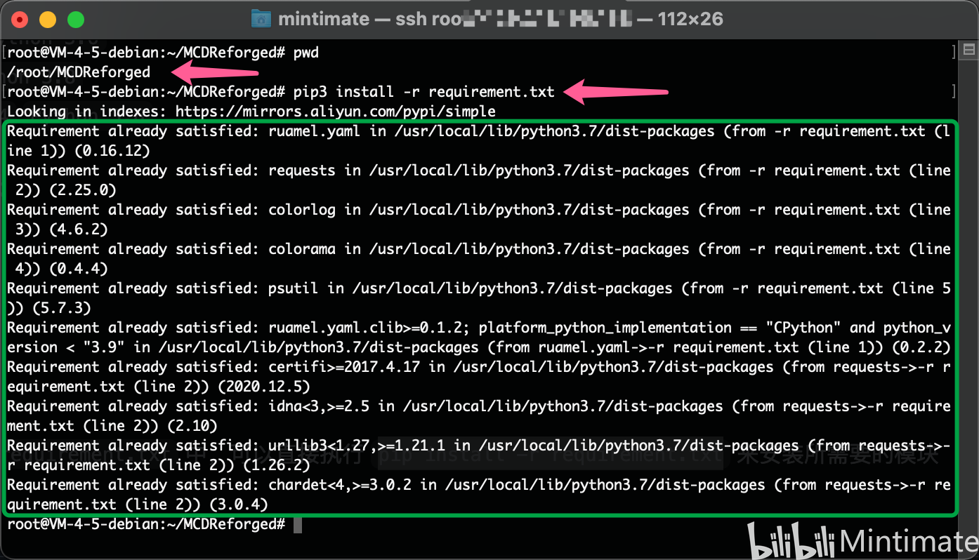Image resolution: width=979 pixels, height=560 pixels.
Task: Click the ruamel.yaml requirement line
Action: coord(281,131)
